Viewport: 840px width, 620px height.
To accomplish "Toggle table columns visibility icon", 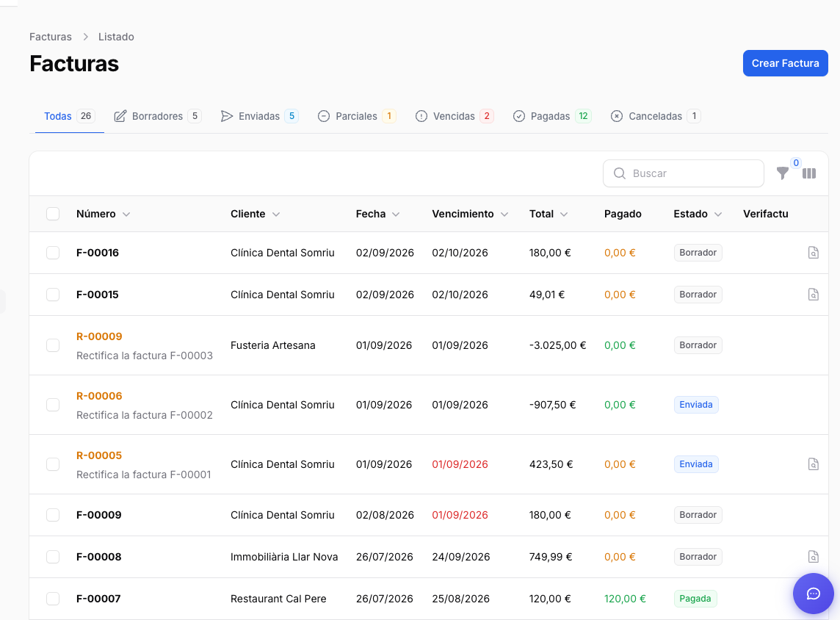I will click(x=809, y=173).
